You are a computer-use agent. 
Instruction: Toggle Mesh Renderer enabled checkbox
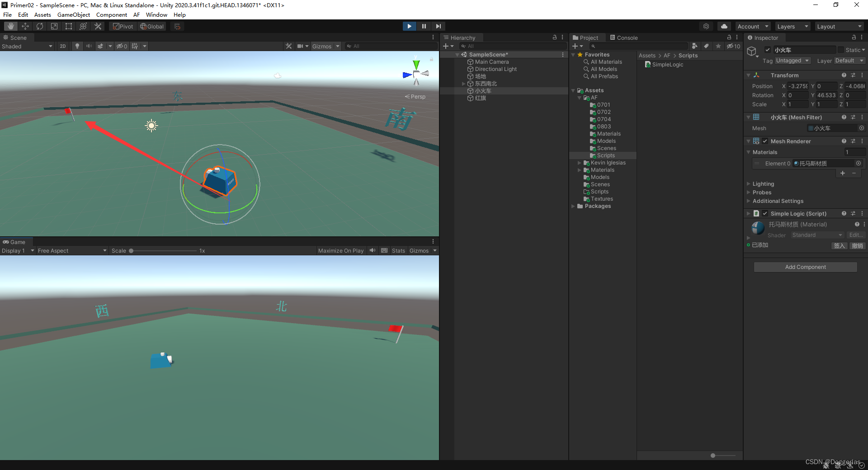[765, 141]
